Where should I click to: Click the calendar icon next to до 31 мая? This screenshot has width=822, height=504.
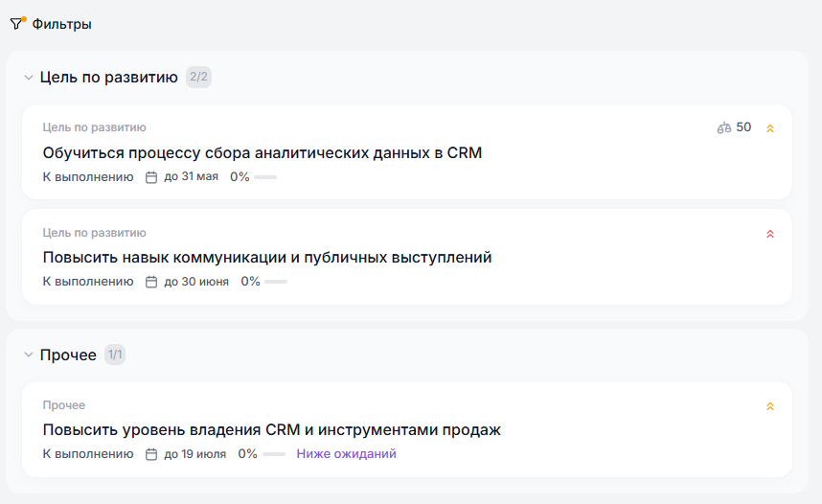pyautogui.click(x=151, y=177)
